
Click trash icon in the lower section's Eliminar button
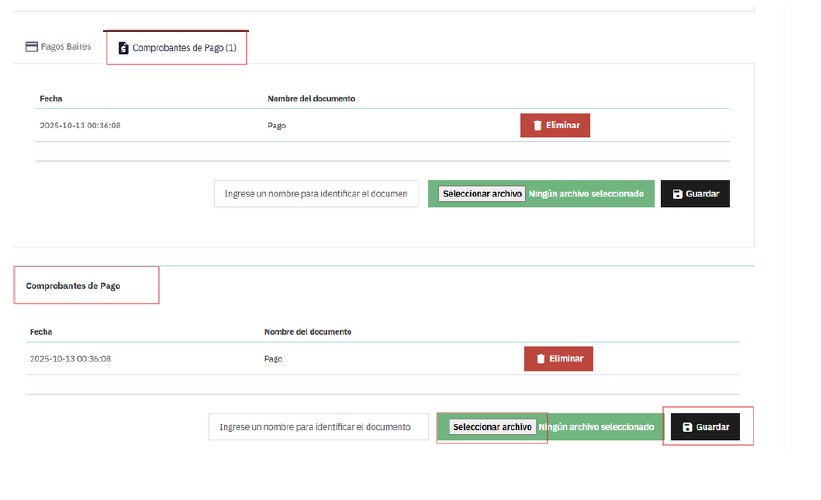(541, 359)
